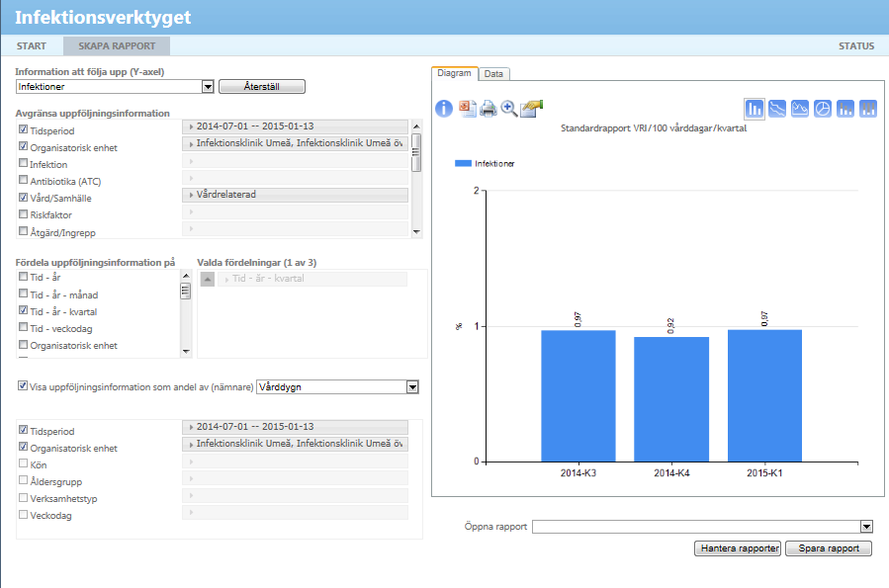Uncheck the Vård/Samhälle filter

tap(24, 197)
